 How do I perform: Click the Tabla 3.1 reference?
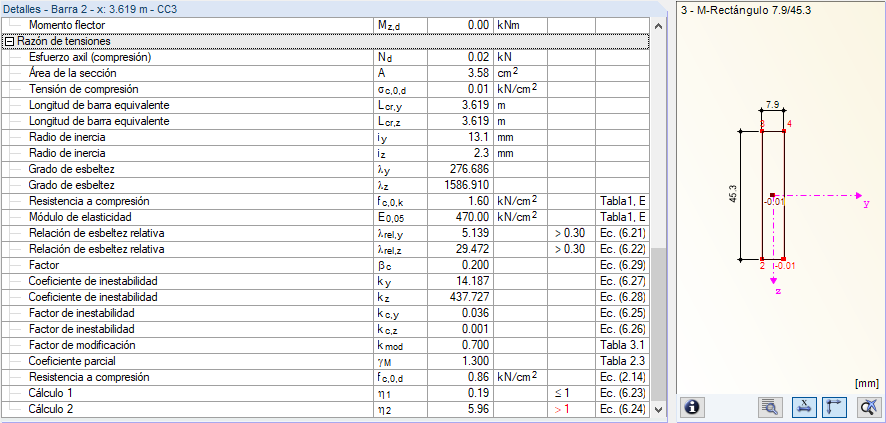[x=624, y=345]
